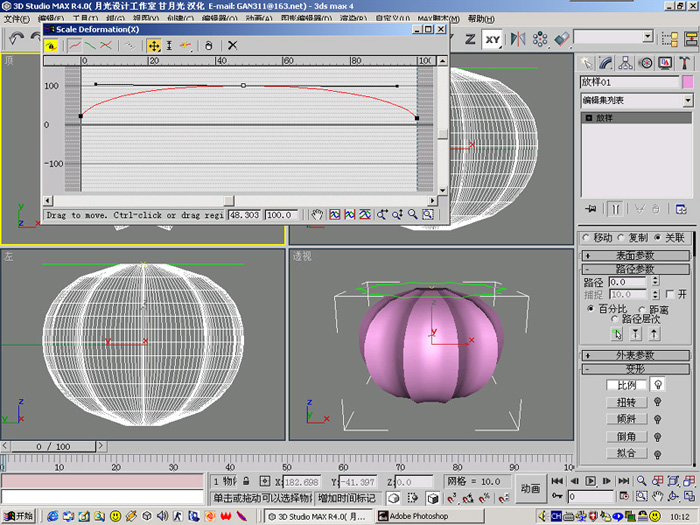Click the 拟合 deformation button
The image size is (700, 525).
pyautogui.click(x=626, y=454)
